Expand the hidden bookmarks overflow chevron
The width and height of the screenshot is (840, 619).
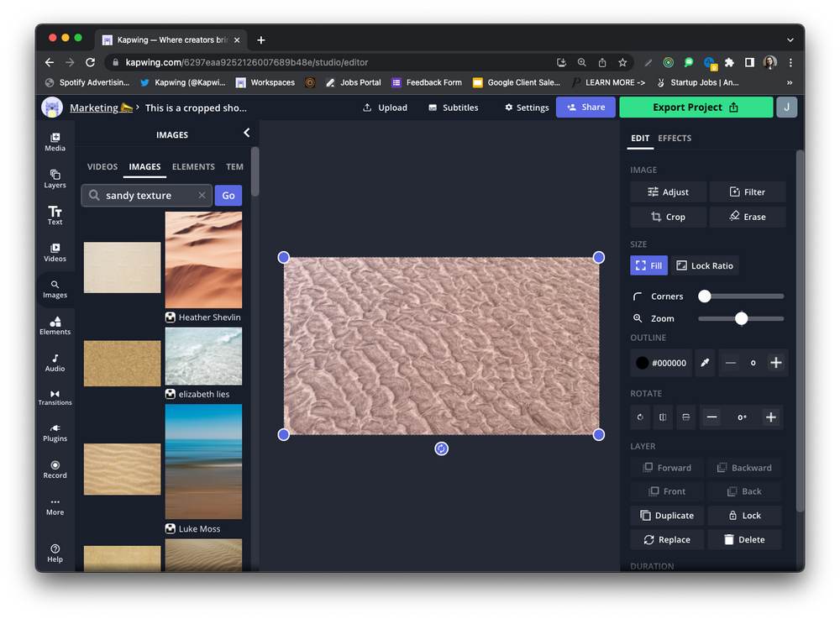(x=789, y=82)
